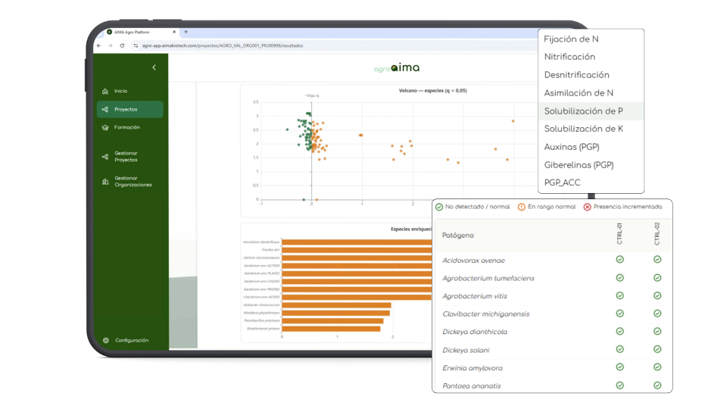
Task: Open Configuración at the sidebar bottom
Action: tap(130, 340)
